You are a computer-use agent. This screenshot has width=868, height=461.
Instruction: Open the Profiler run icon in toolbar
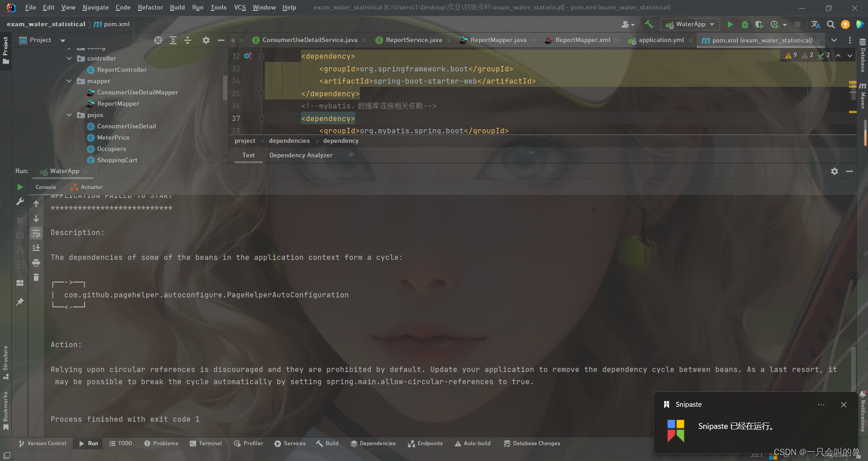774,24
